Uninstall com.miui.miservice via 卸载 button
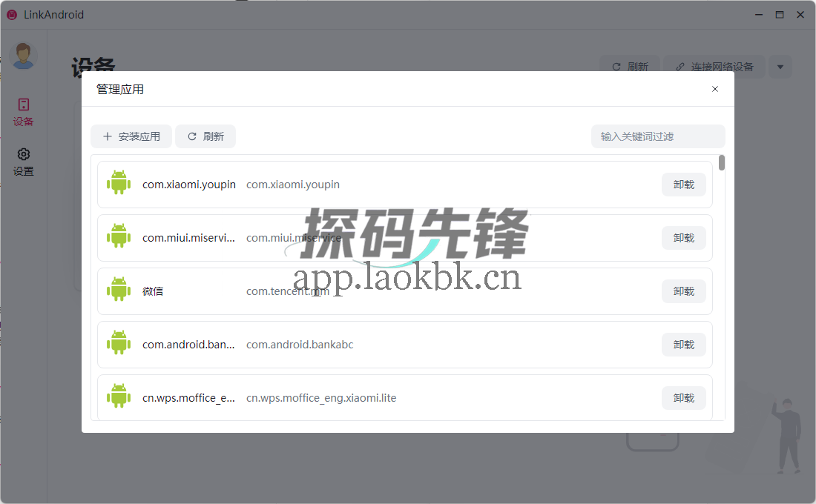The height and width of the screenshot is (504, 816). [684, 238]
